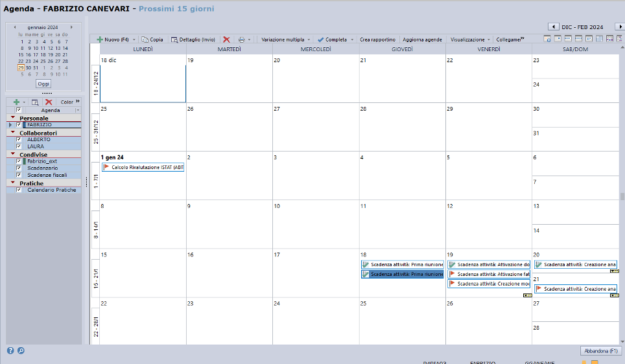Screen dimensions: 625x364
Task: Expand the Variazione multipla dropdown
Action: pyautogui.click(x=286, y=40)
